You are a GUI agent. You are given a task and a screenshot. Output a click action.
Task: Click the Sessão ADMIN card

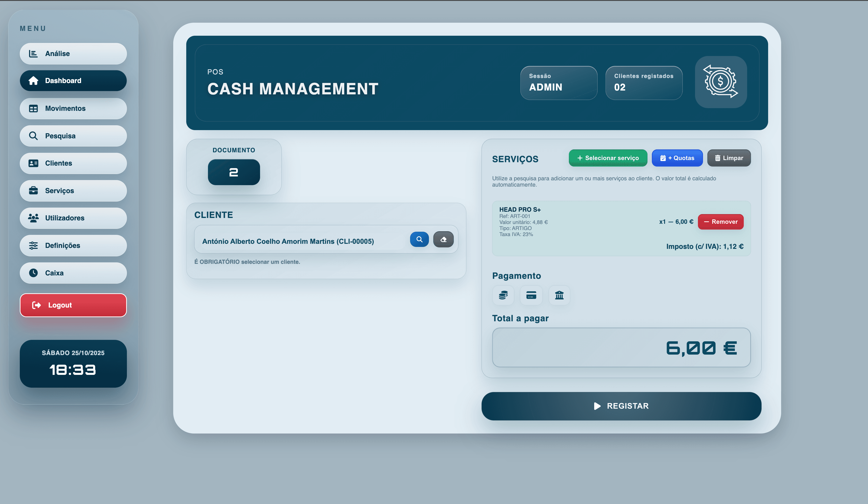click(x=559, y=83)
